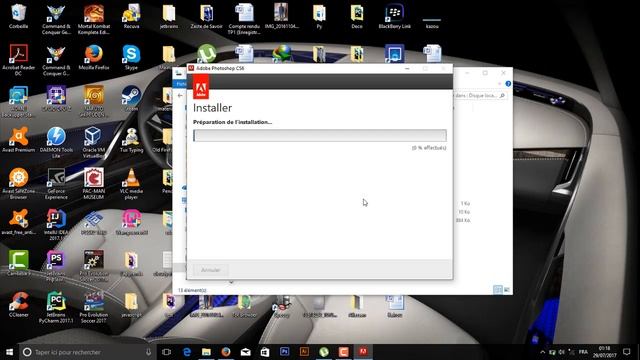Screen dimensions: 640x360
Task: Click the blue help icon in the Explorer window
Action: coord(508,84)
